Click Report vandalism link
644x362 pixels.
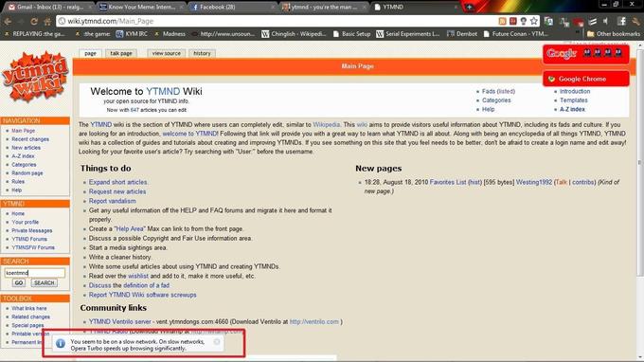(x=112, y=201)
